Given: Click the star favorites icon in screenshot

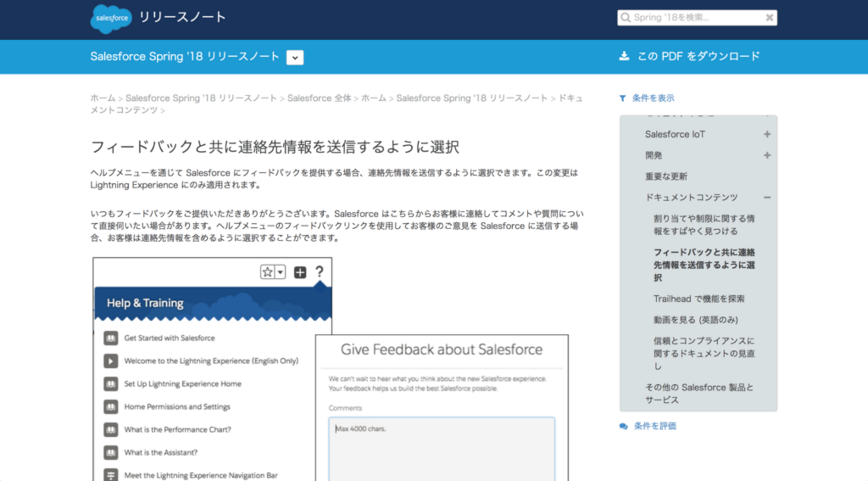Looking at the screenshot, I should [268, 272].
